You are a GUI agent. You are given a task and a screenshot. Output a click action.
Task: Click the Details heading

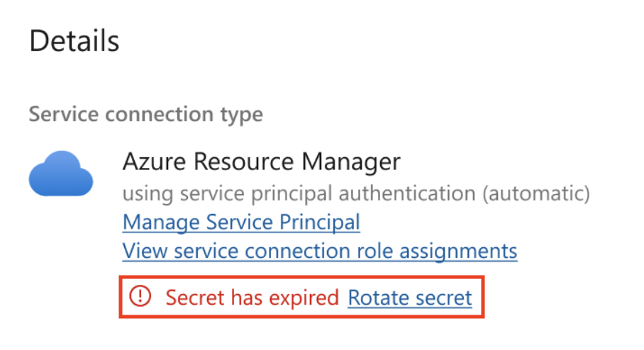[74, 42]
